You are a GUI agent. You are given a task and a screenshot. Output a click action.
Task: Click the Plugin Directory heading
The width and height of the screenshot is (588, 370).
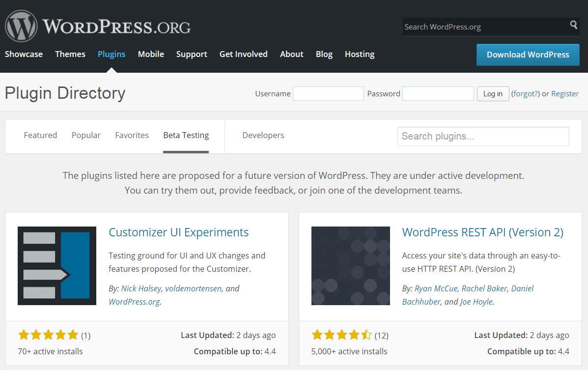(65, 93)
